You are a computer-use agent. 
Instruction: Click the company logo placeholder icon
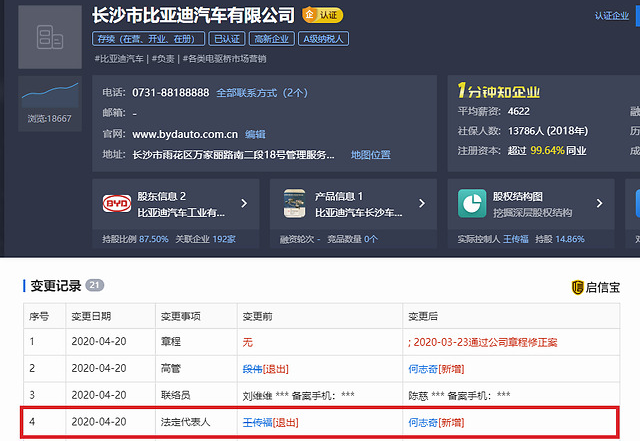pos(50,37)
